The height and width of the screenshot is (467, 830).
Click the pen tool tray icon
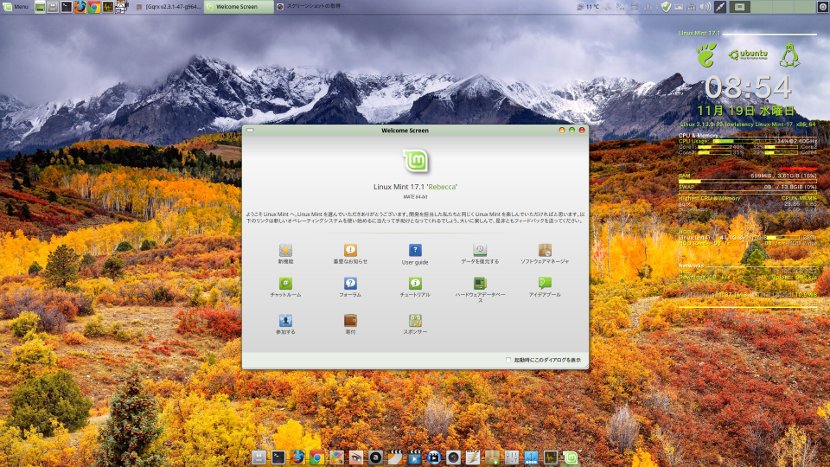(x=720, y=7)
